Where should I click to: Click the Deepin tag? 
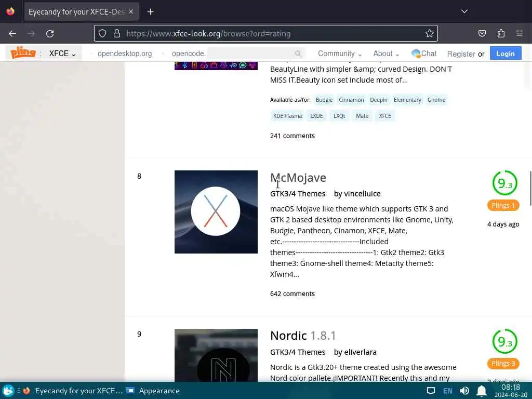378,100
